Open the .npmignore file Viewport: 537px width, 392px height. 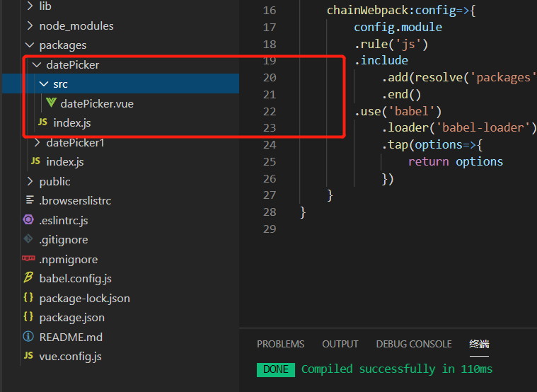point(69,260)
